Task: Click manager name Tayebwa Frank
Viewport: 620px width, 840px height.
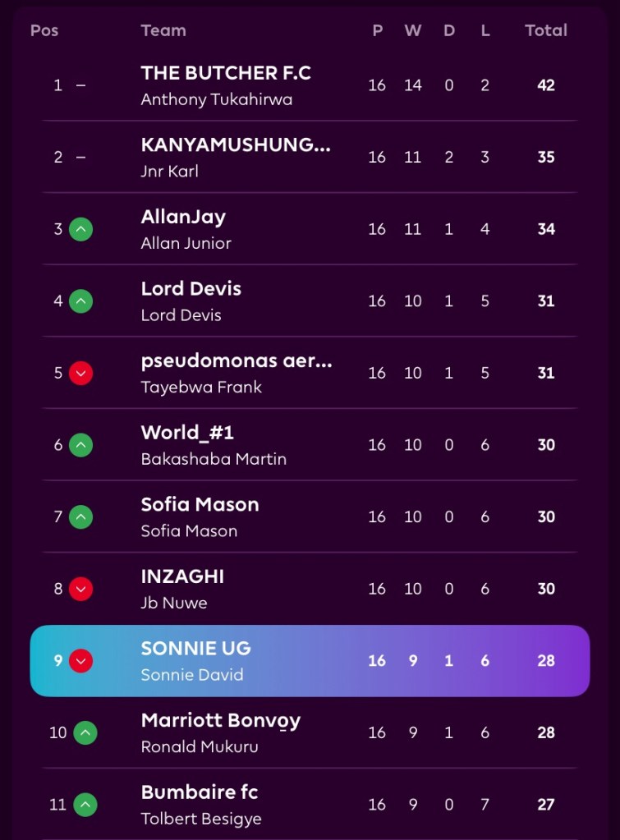Action: pyautogui.click(x=201, y=387)
